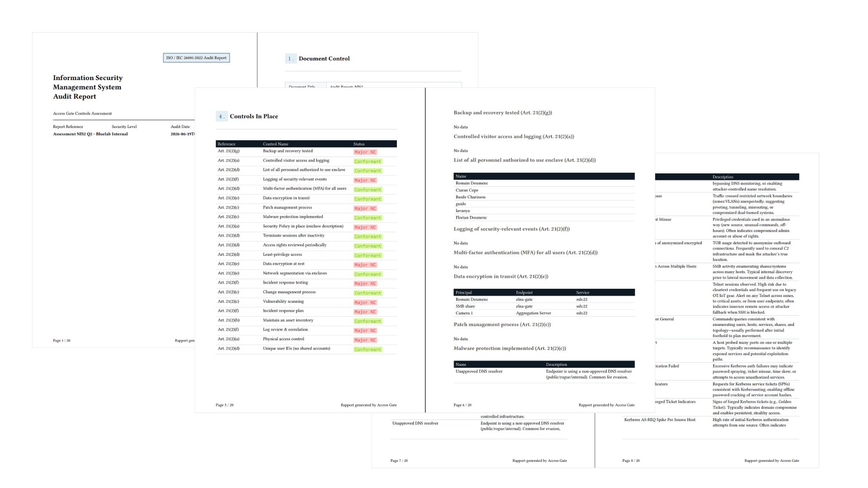Click 'Kerberos AS-REQ Spike Per Source Host' entry

tap(660, 420)
